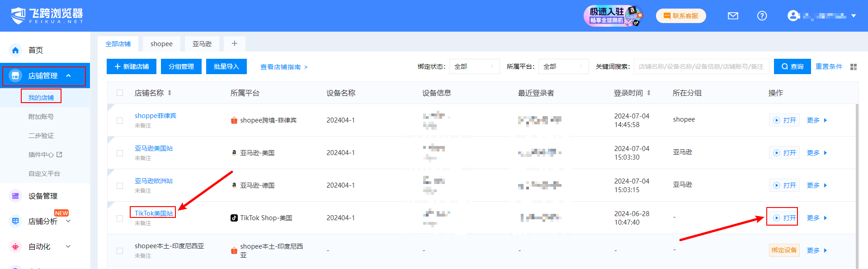Click the mail envelope icon in header
The image size is (868, 269).
tap(733, 16)
